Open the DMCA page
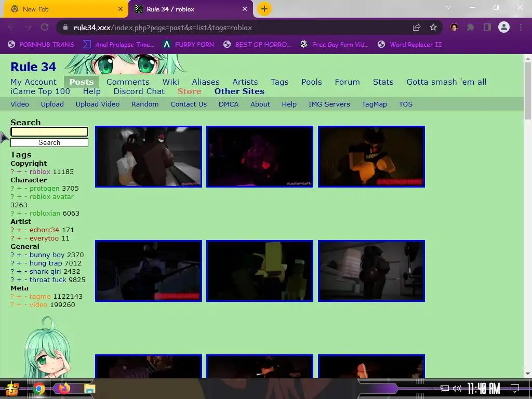Viewport: 532px width, 399px height. pyautogui.click(x=229, y=104)
